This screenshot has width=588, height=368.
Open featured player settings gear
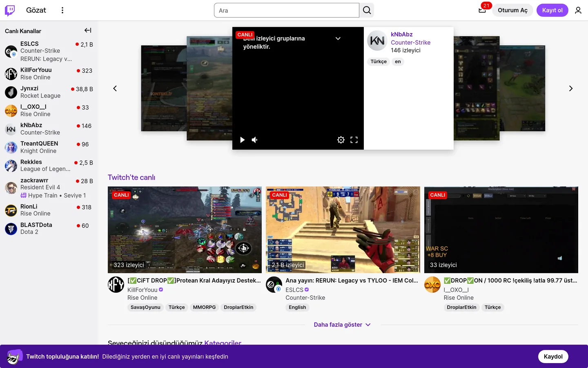point(341,140)
